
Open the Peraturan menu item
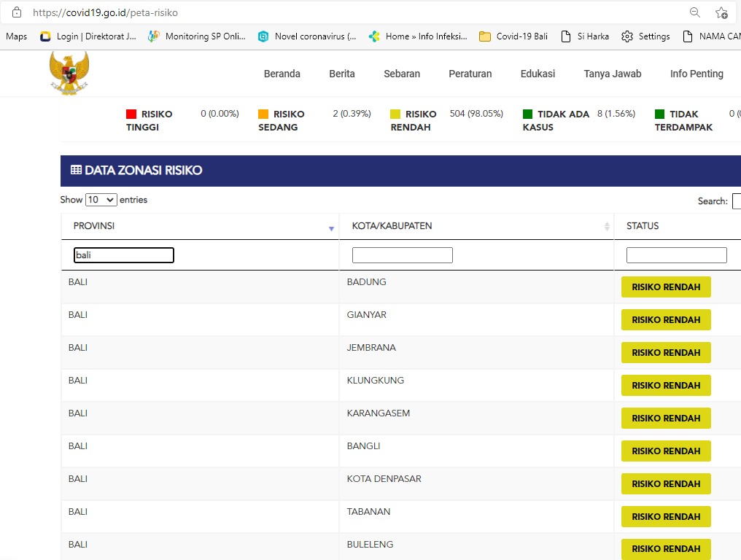(470, 74)
